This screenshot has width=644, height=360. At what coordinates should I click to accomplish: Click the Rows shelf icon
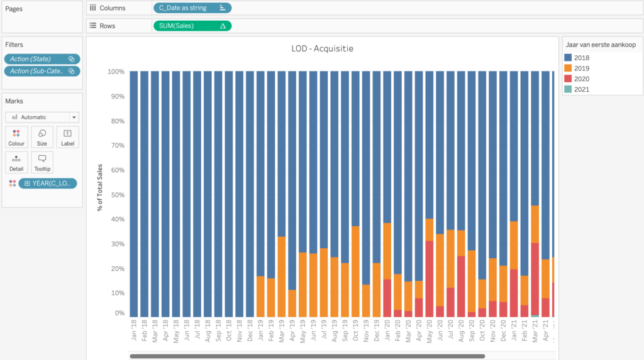click(x=93, y=26)
